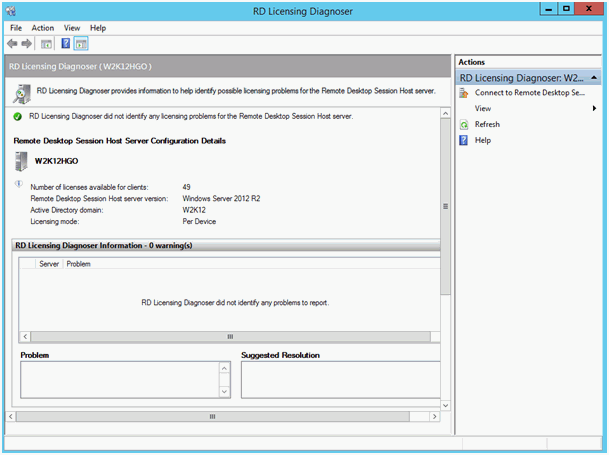Click the green Refresh icon in Actions
Viewport: 609px width, 455px height.
(x=464, y=125)
